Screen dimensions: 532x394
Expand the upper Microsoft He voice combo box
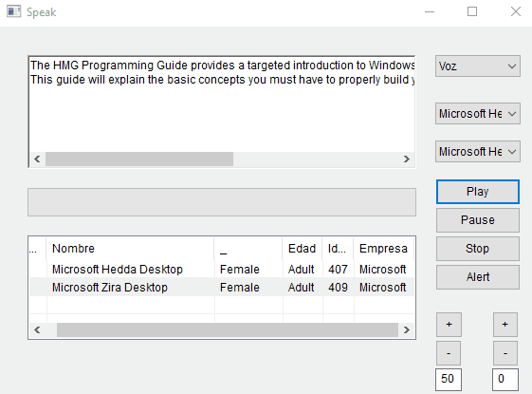point(478,113)
